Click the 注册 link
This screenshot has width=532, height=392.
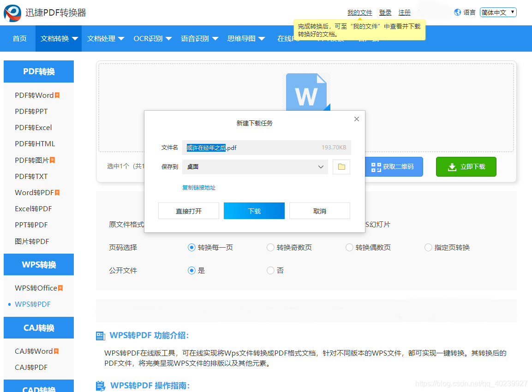[405, 12]
